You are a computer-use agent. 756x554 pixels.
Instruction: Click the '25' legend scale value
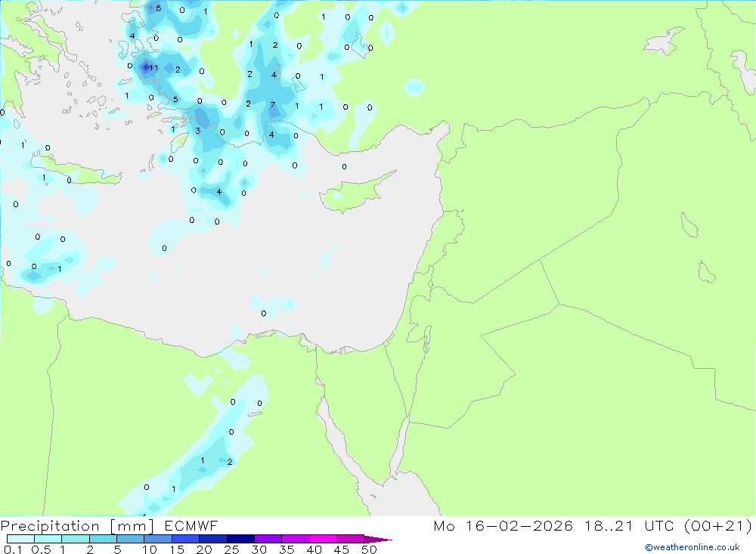point(232,549)
